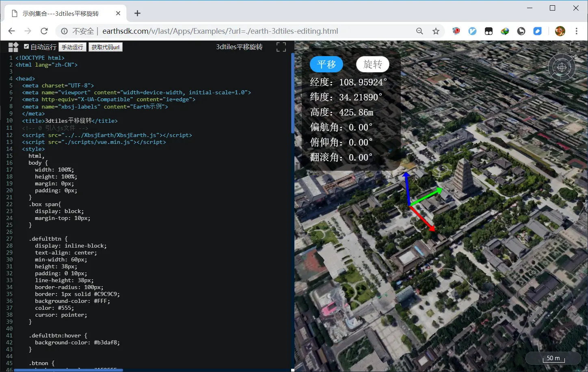
Task: Click the code editor horizontal scrollbar
Action: pos(68,370)
